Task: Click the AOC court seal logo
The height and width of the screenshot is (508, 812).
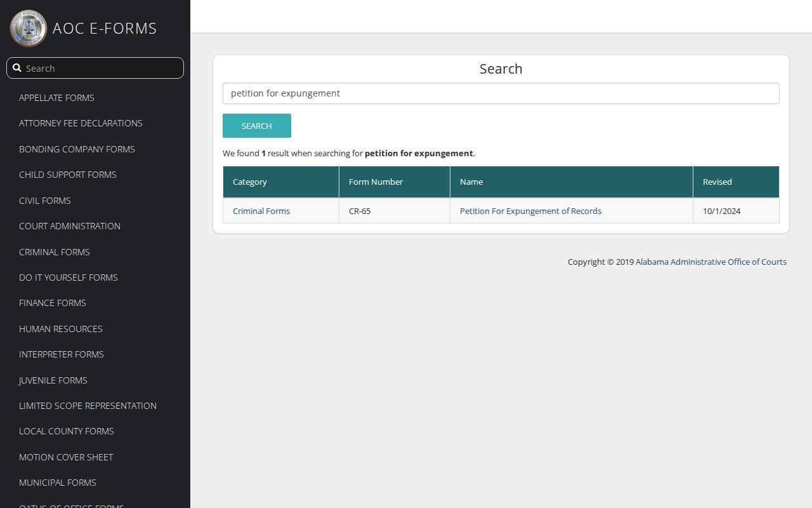Action: [x=28, y=28]
